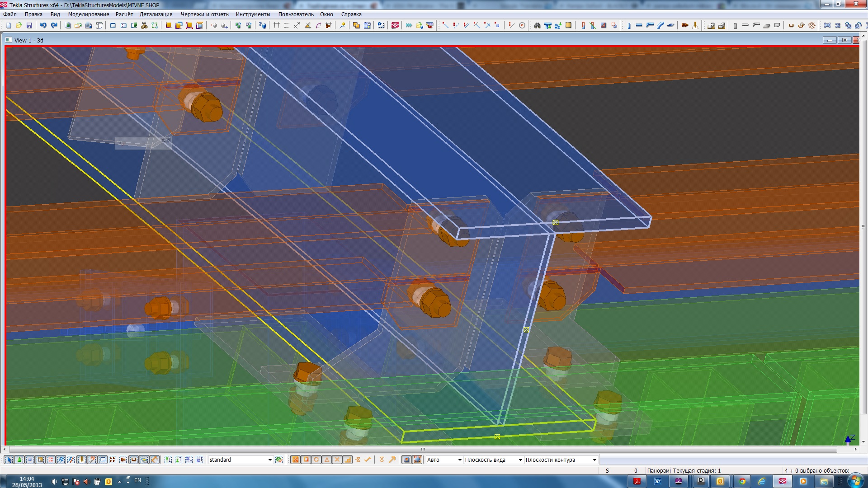
Task: Toggle the Select all selection switch
Action: click(x=9, y=460)
